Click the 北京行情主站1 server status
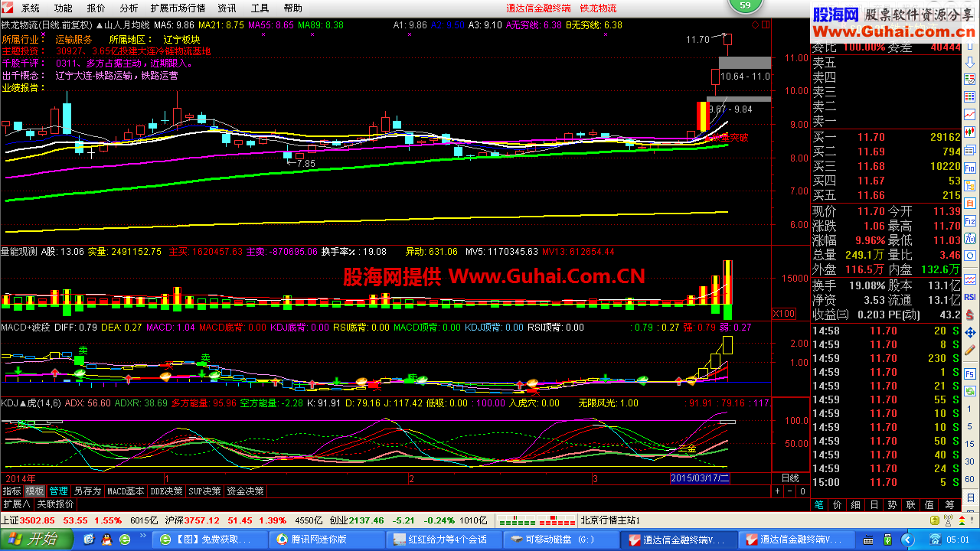The image size is (980, 551). (609, 520)
